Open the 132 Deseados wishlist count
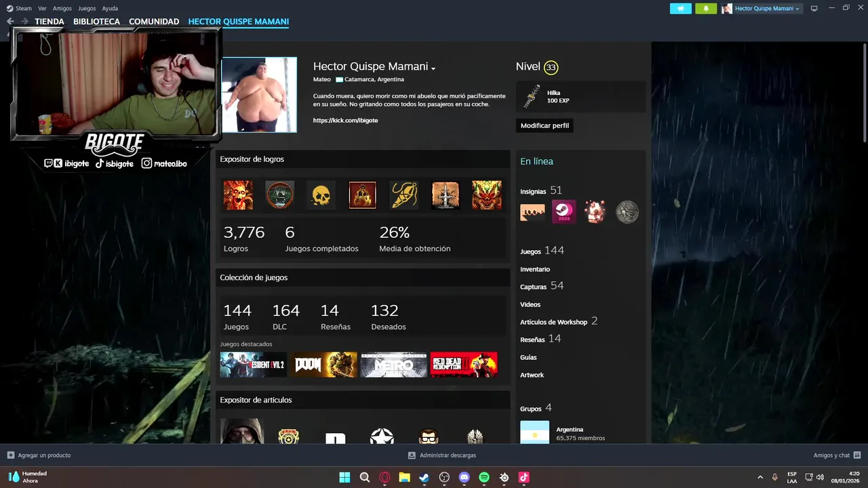 (389, 317)
